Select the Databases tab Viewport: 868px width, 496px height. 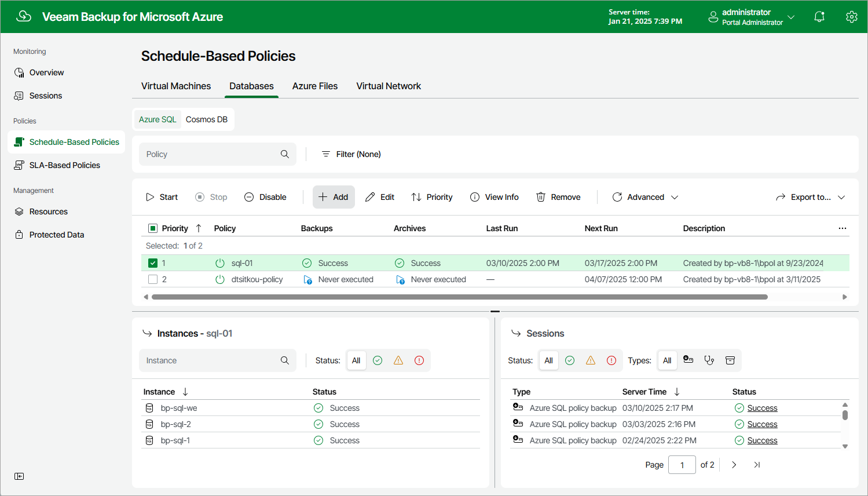251,86
